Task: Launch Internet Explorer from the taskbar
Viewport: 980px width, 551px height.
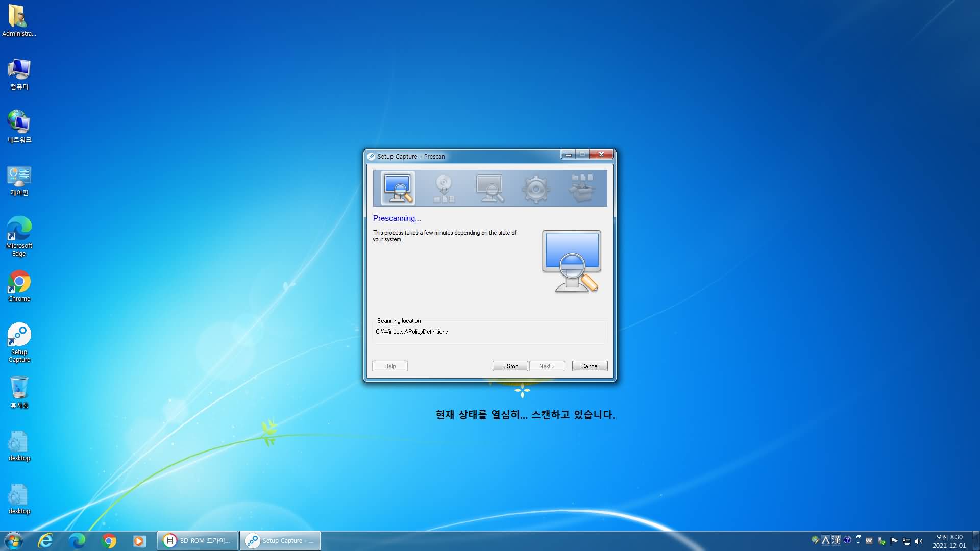Action: (45, 541)
